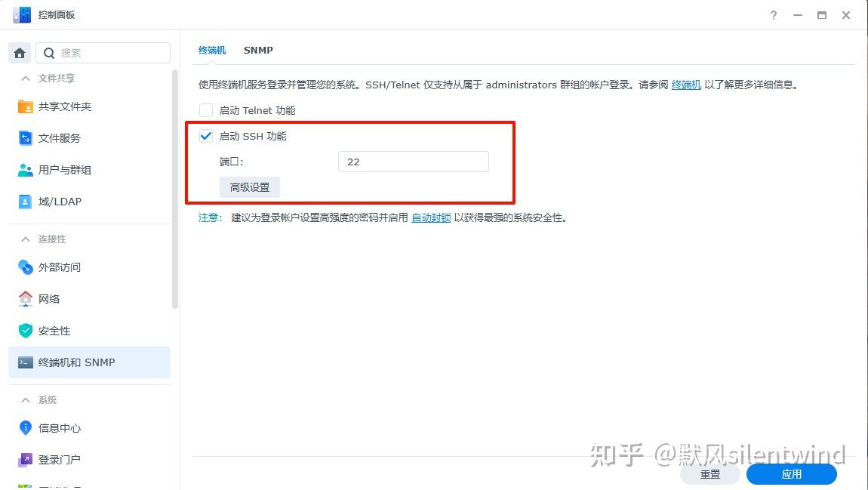
Task: Click the 应用 apply button
Action: point(791,474)
